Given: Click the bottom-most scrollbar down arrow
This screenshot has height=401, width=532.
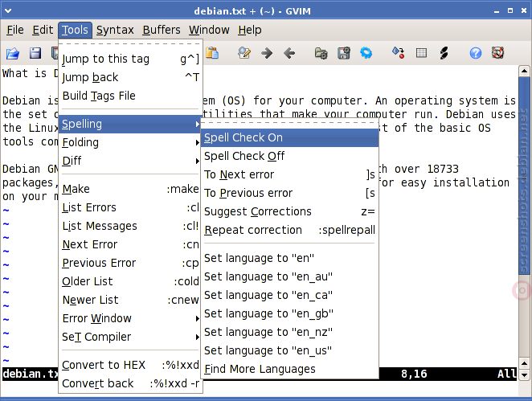Looking at the screenshot, I should [524, 374].
